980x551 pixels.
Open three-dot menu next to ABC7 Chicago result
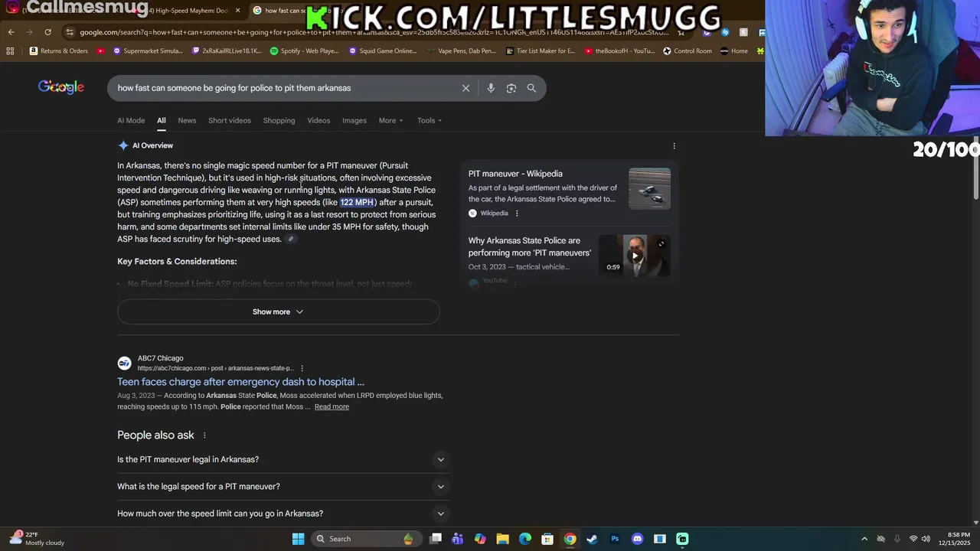(302, 368)
